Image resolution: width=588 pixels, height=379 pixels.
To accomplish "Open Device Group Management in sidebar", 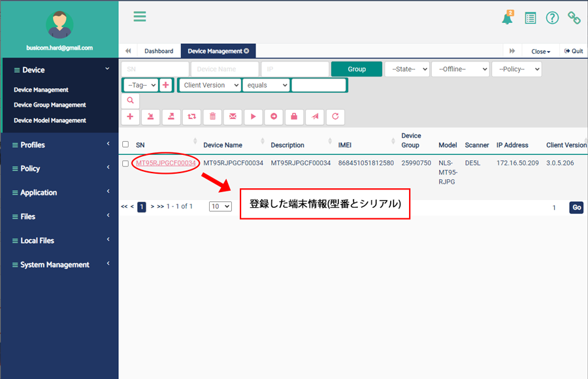I will coord(50,105).
